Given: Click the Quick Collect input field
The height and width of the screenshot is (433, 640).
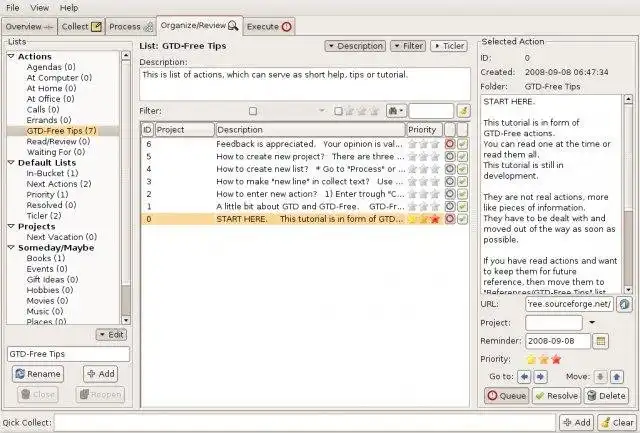Looking at the screenshot, I should coord(304,422).
